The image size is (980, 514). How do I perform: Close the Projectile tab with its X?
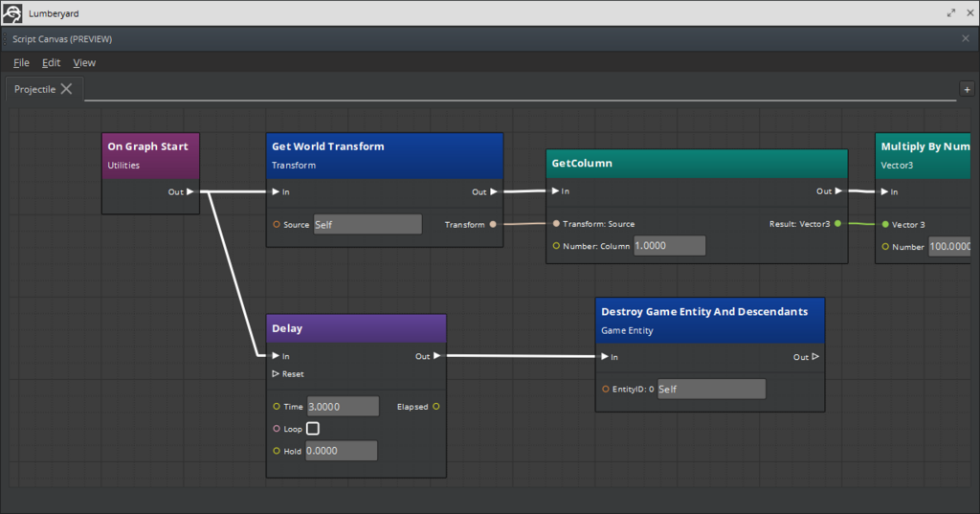click(66, 89)
